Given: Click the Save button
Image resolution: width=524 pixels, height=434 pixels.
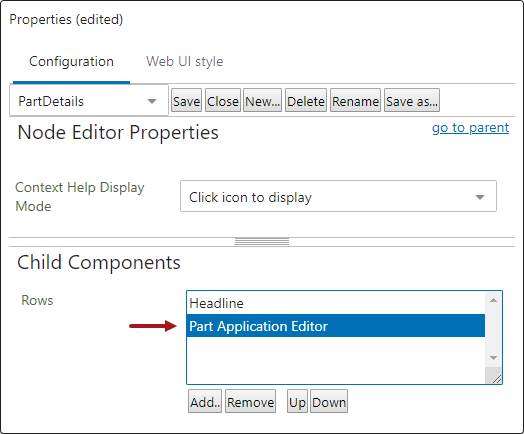Looking at the screenshot, I should [x=186, y=101].
